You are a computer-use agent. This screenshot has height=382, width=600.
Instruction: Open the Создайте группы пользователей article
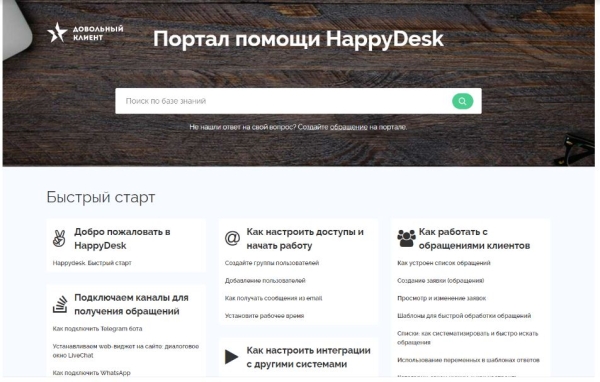click(272, 263)
